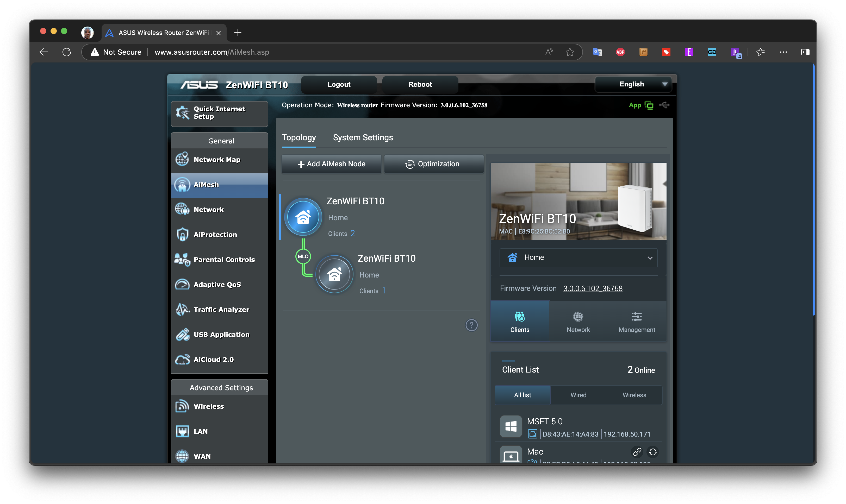Click the USB status icon in header

[664, 105]
